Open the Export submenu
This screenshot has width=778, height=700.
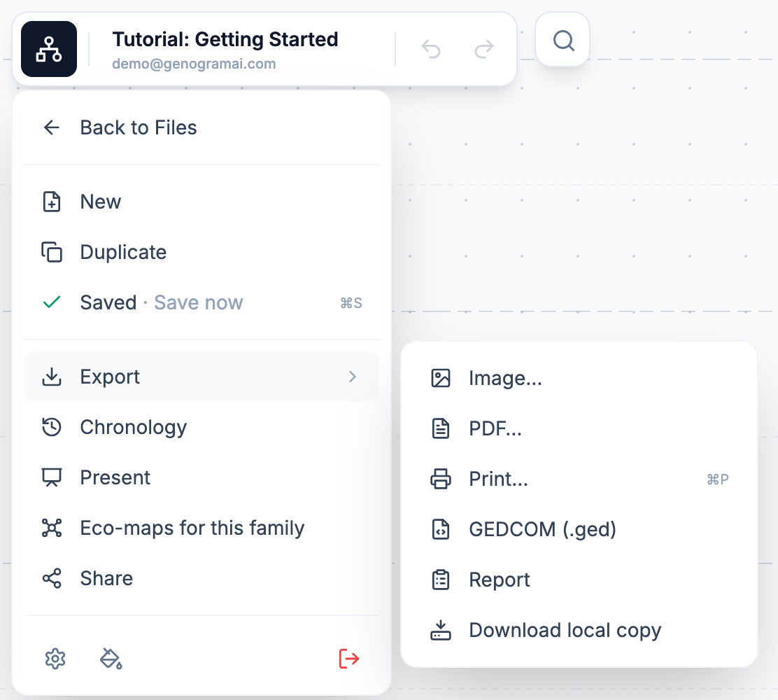(x=201, y=377)
